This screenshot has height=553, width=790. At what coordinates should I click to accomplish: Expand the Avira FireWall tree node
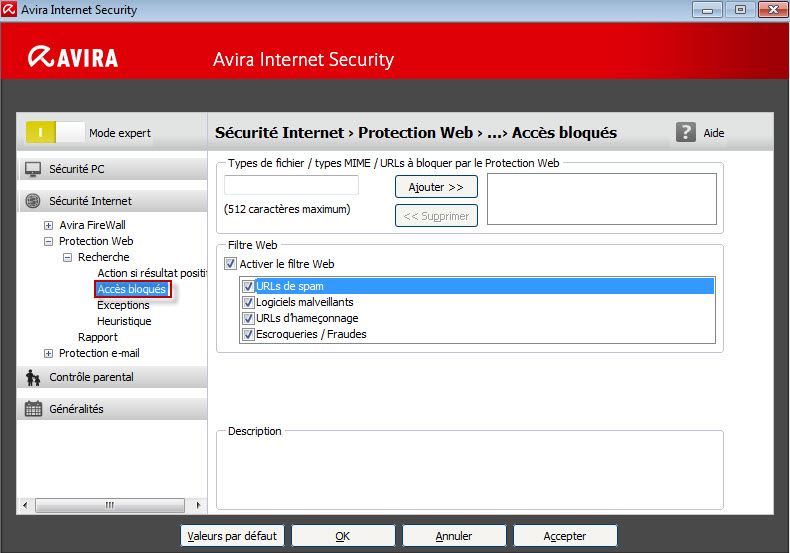click(48, 225)
